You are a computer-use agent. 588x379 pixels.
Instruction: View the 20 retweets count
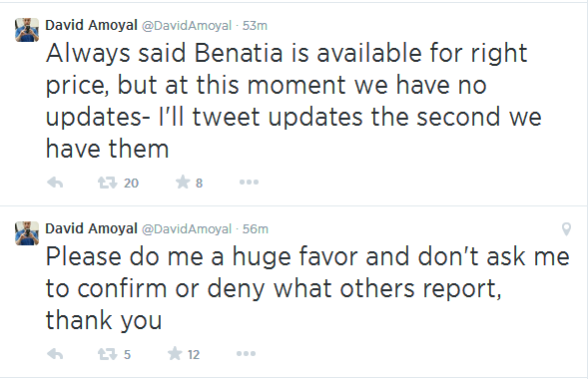point(131,184)
